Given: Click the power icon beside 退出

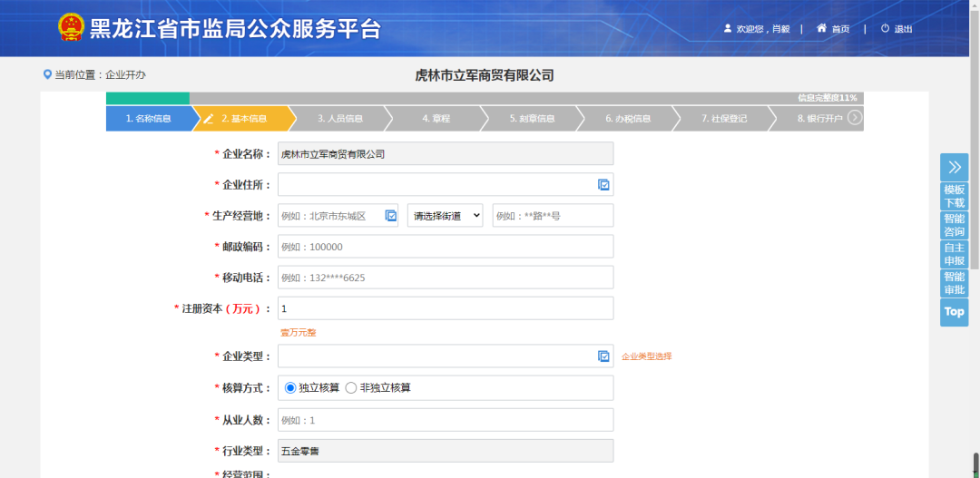Looking at the screenshot, I should pyautogui.click(x=885, y=28).
